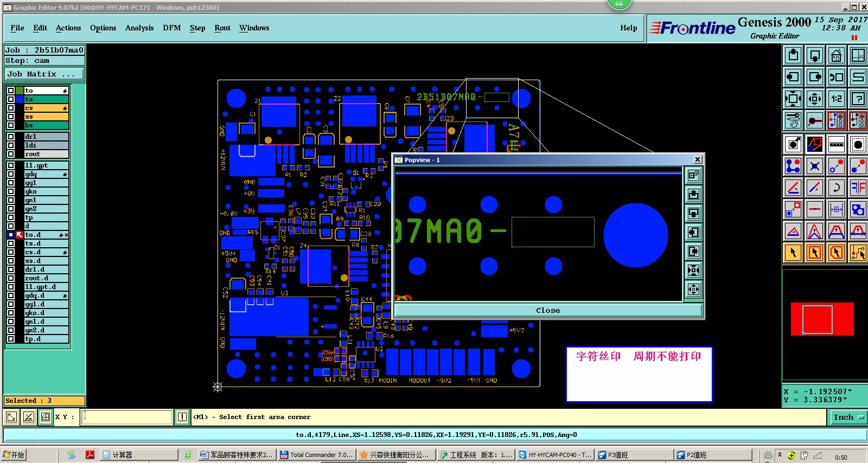
Task: Open the DFM menu
Action: [x=172, y=28]
